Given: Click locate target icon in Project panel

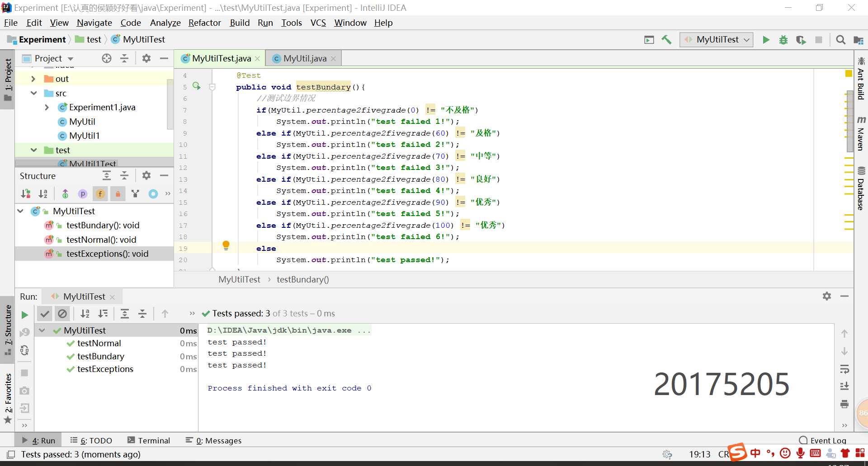Looking at the screenshot, I should click(x=107, y=58).
